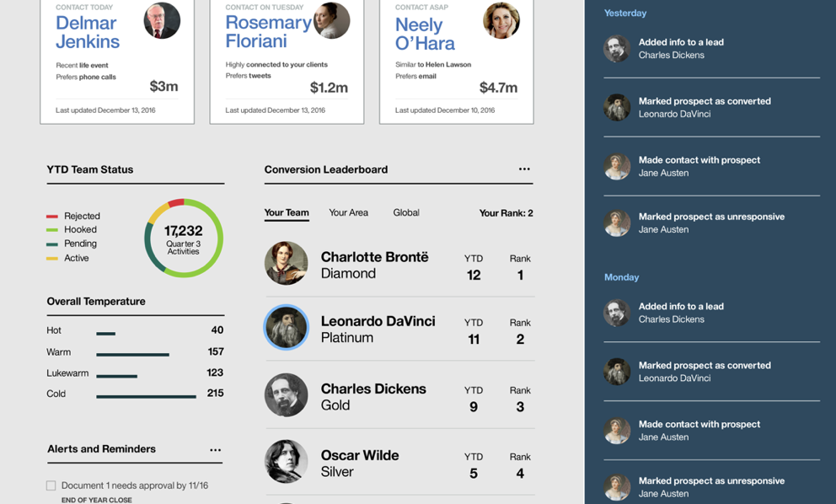Viewport: 836px width, 504px height.
Task: Open Neely O'Hara profile photo
Action: (501, 20)
